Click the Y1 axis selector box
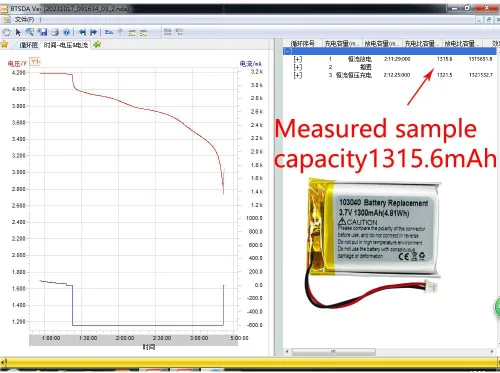 point(35,61)
